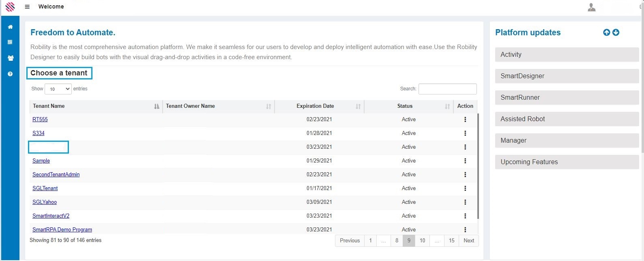Sort by Tenant Name column

pos(96,106)
